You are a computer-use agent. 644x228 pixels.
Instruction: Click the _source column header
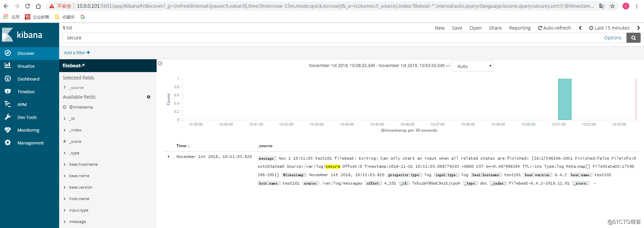(265, 146)
